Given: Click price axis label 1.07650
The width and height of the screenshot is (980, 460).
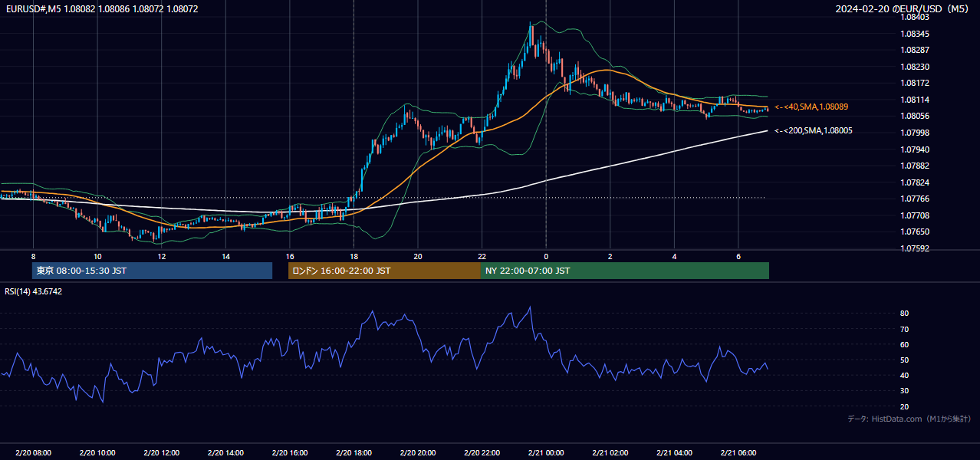Looking at the screenshot, I should pyautogui.click(x=914, y=232).
